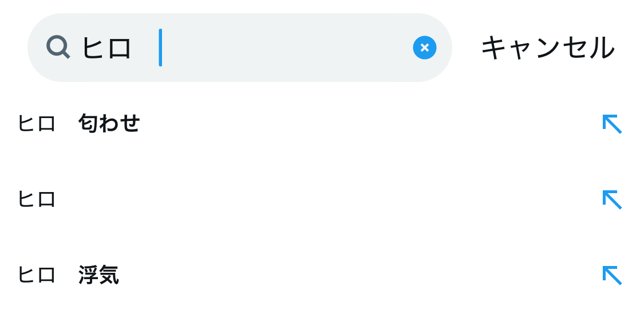Click the empty area of the search field
This screenshot has height=317, width=644.
pos(286,48)
